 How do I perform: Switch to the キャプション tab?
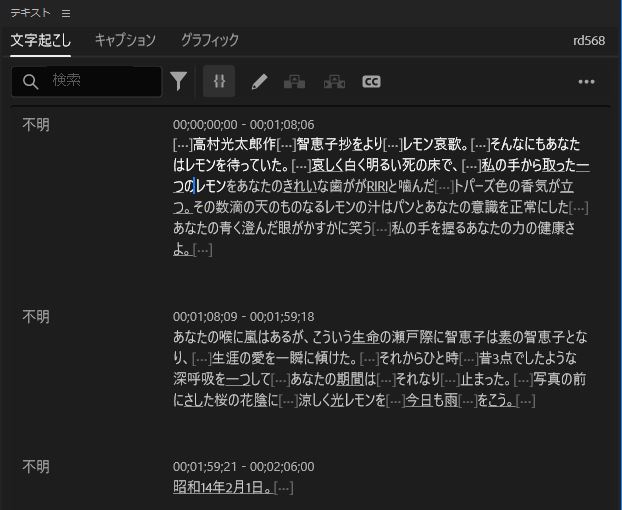[x=125, y=41]
